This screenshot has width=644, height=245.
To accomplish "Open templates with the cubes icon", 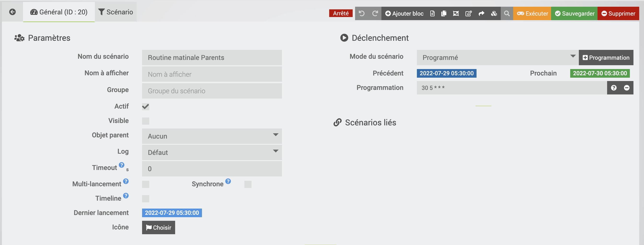I will pyautogui.click(x=494, y=13).
